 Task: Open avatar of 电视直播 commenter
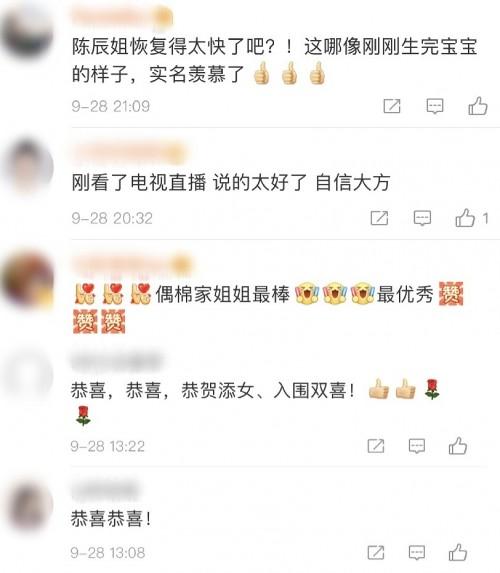(x=28, y=166)
